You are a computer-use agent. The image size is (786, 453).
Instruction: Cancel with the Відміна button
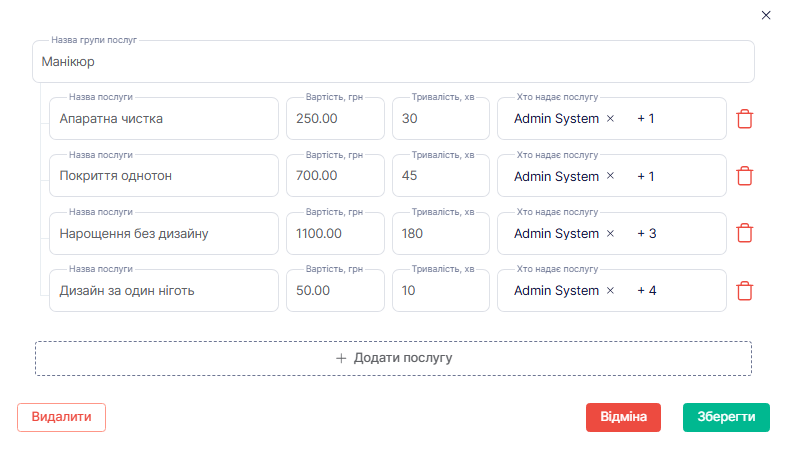pos(623,417)
